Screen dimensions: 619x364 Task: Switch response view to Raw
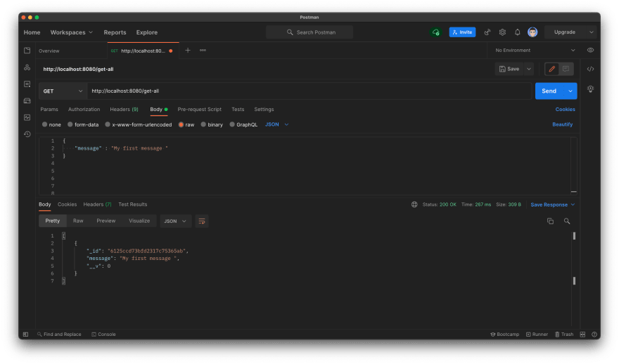[78, 221]
